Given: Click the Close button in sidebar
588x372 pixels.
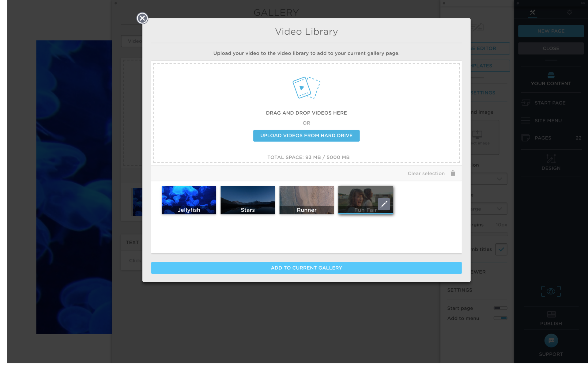Looking at the screenshot, I should (551, 48).
